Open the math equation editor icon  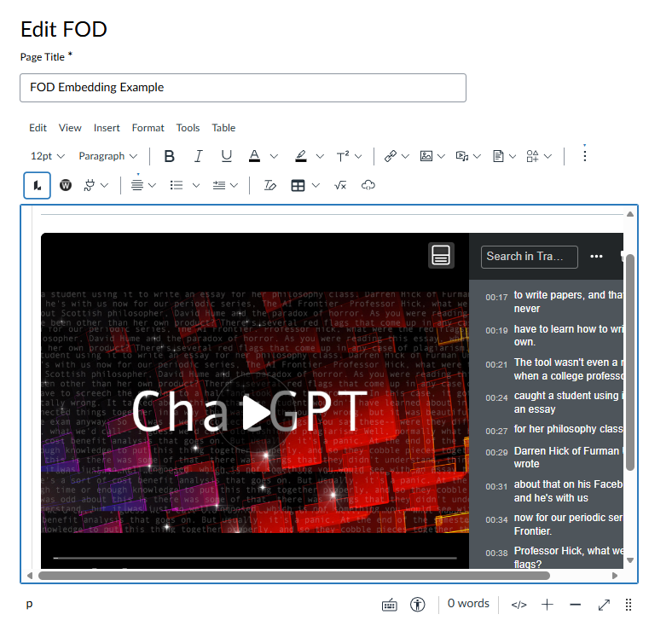click(x=340, y=185)
